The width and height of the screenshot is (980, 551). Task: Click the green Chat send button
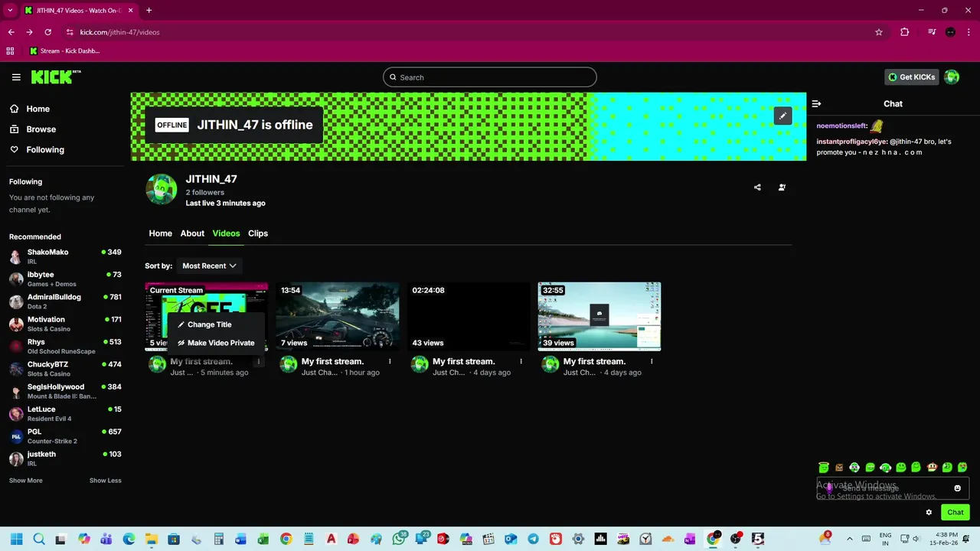pyautogui.click(x=955, y=513)
